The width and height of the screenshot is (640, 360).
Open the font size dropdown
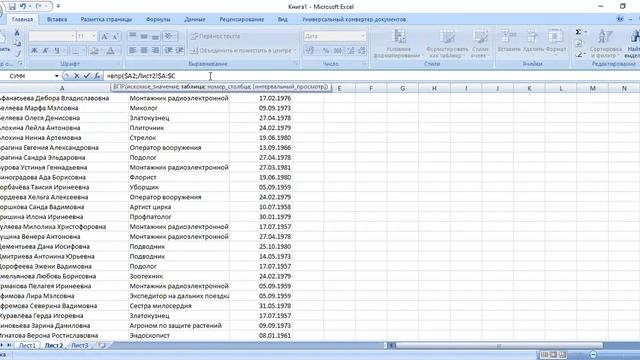point(93,36)
